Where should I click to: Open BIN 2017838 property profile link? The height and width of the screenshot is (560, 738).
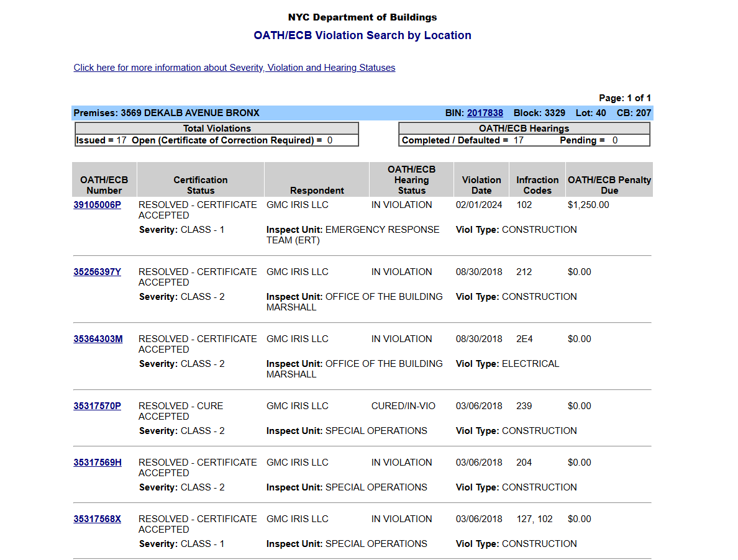tap(485, 113)
